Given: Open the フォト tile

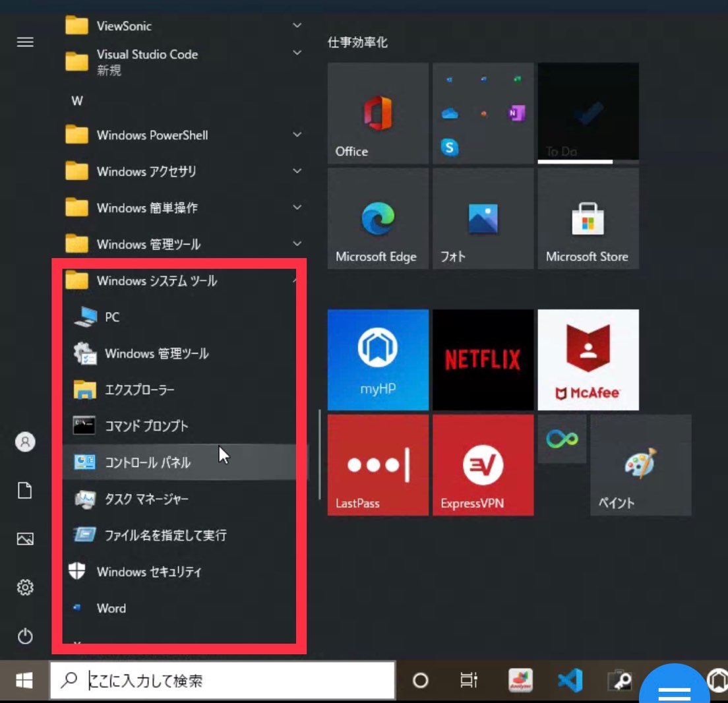Looking at the screenshot, I should 483,219.
